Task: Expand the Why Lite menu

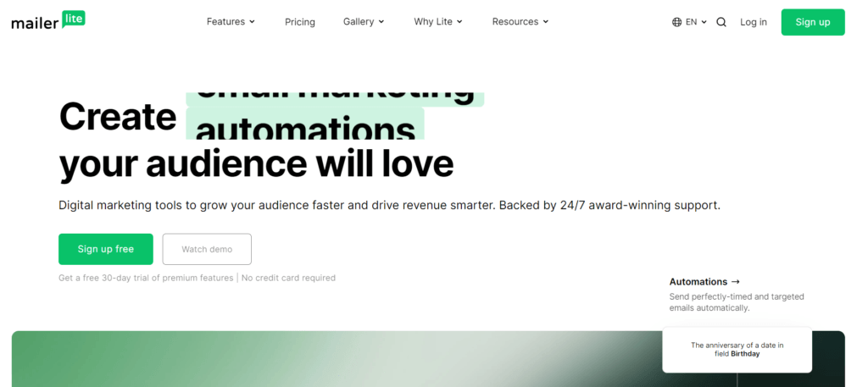Action: (x=438, y=21)
